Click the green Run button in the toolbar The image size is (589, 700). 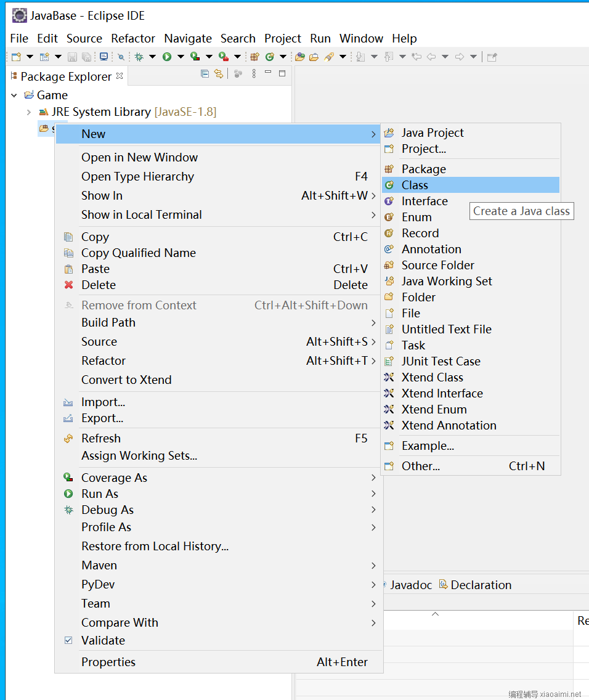click(167, 57)
